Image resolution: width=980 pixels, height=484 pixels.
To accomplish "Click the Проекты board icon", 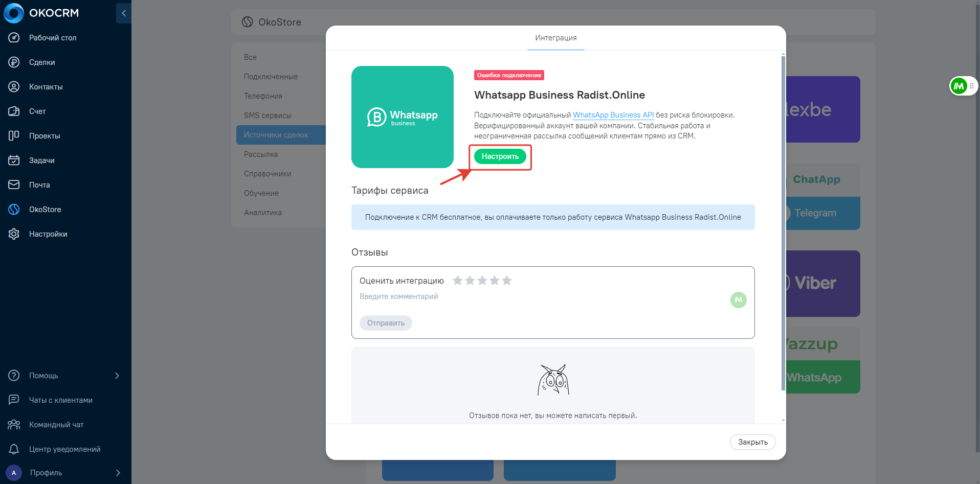I will 14,136.
